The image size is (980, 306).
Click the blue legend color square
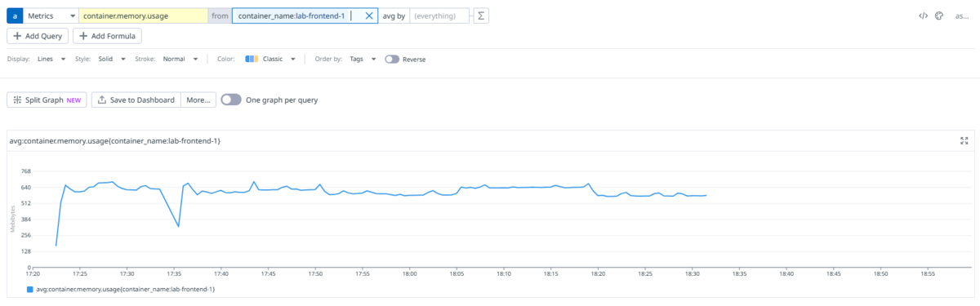point(31,289)
